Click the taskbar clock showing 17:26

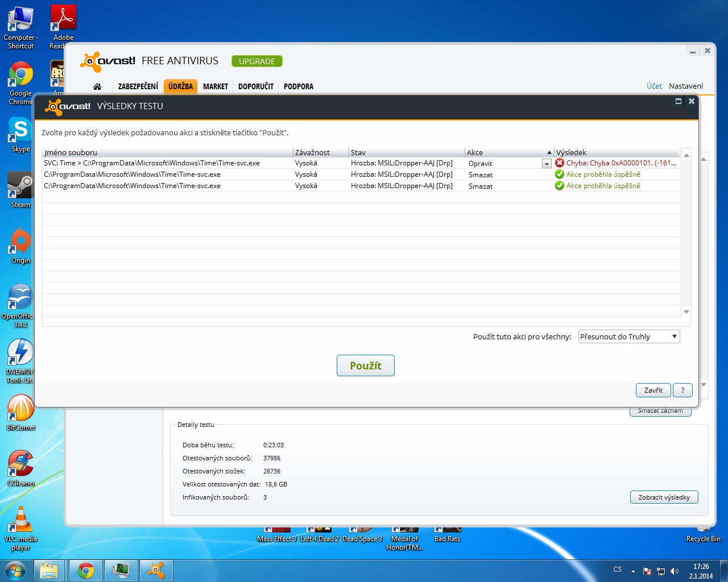[x=701, y=571]
